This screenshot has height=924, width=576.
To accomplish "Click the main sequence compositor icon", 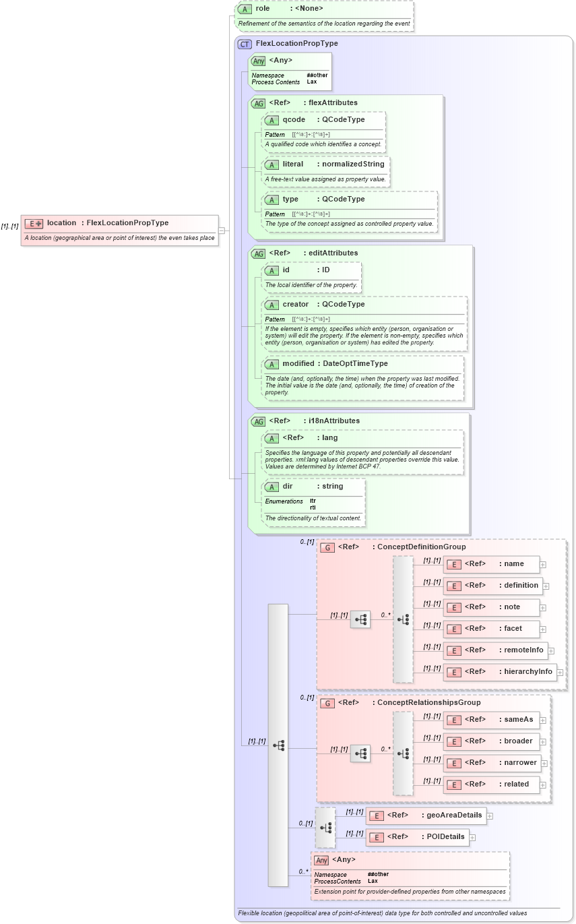I will tap(278, 745).
